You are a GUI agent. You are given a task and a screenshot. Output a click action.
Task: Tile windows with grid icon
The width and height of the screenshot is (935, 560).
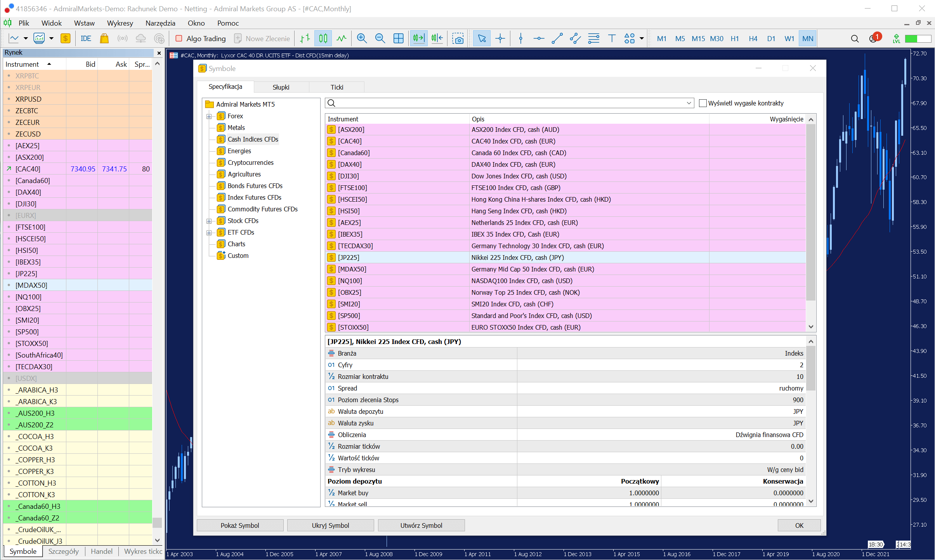click(399, 38)
